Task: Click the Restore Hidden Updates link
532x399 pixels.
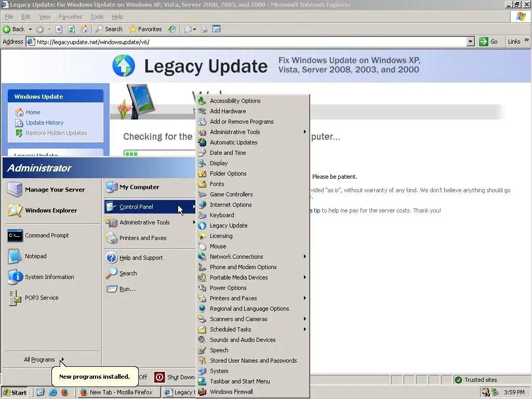Action: pyautogui.click(x=56, y=133)
